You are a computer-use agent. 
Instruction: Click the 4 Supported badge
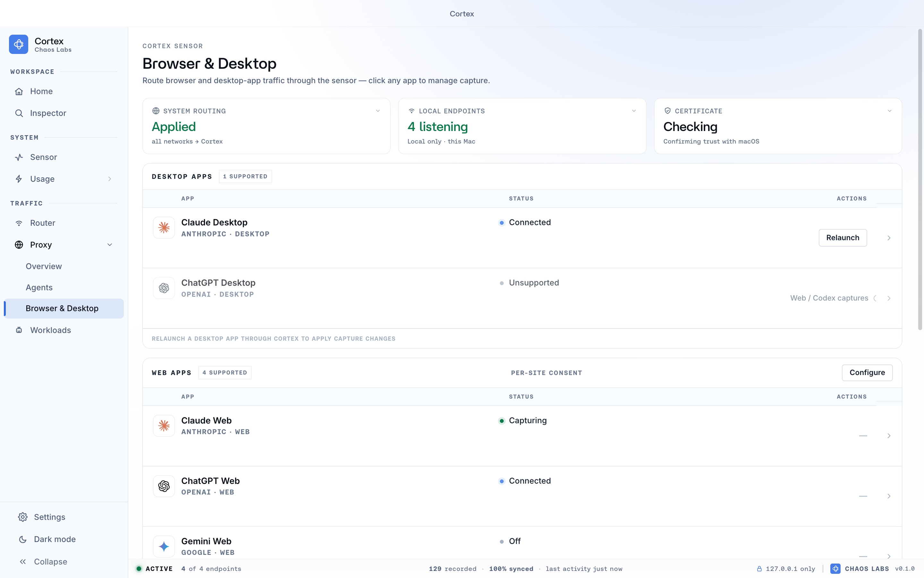point(225,373)
